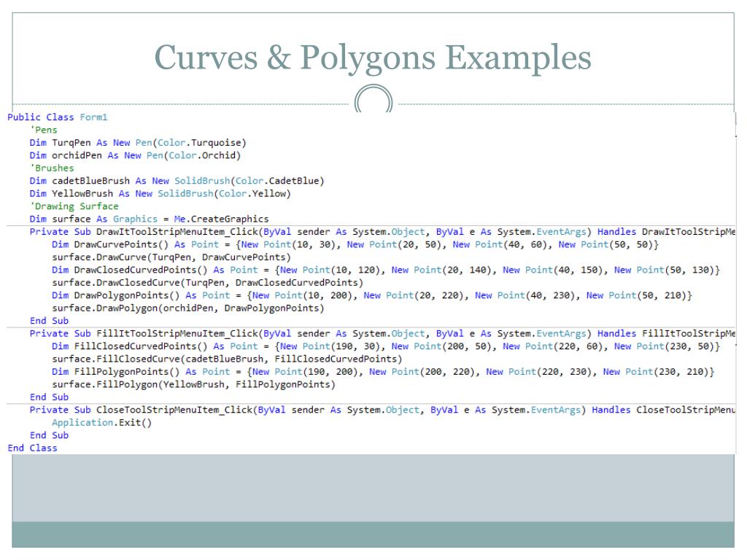Click the CloseToolStripMenuItem_Click Sub declaration
Viewport: 747px width, 560px height.
click(x=382, y=410)
